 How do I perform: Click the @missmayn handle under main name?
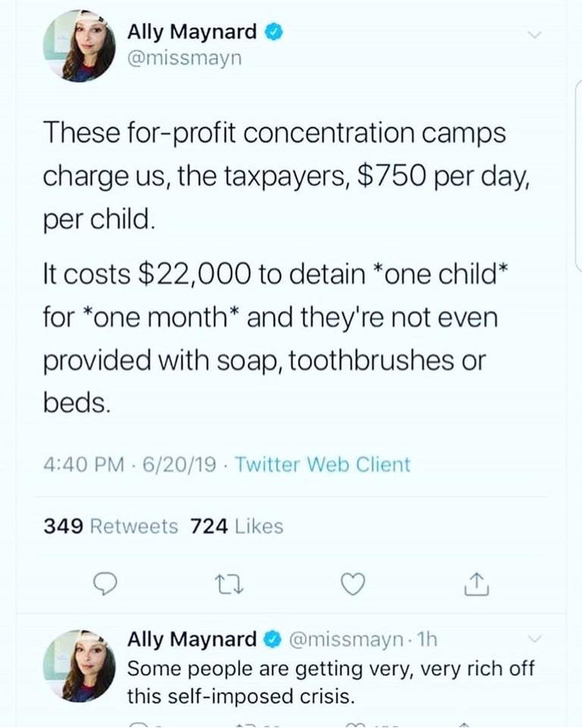185,58
